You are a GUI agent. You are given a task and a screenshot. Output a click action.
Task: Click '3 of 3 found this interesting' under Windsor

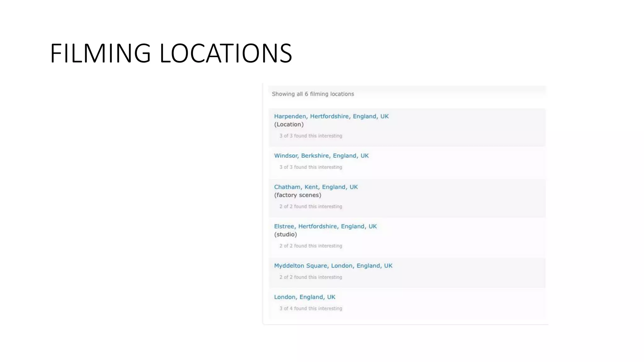coord(310,167)
